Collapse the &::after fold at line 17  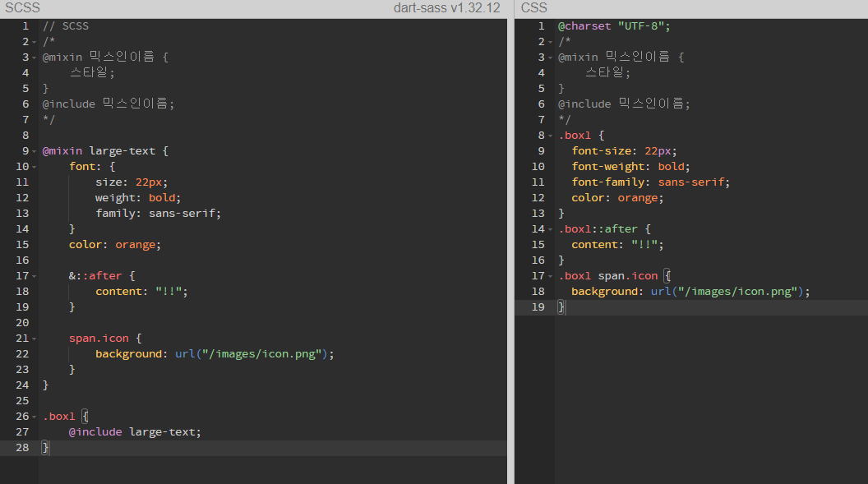(x=35, y=276)
